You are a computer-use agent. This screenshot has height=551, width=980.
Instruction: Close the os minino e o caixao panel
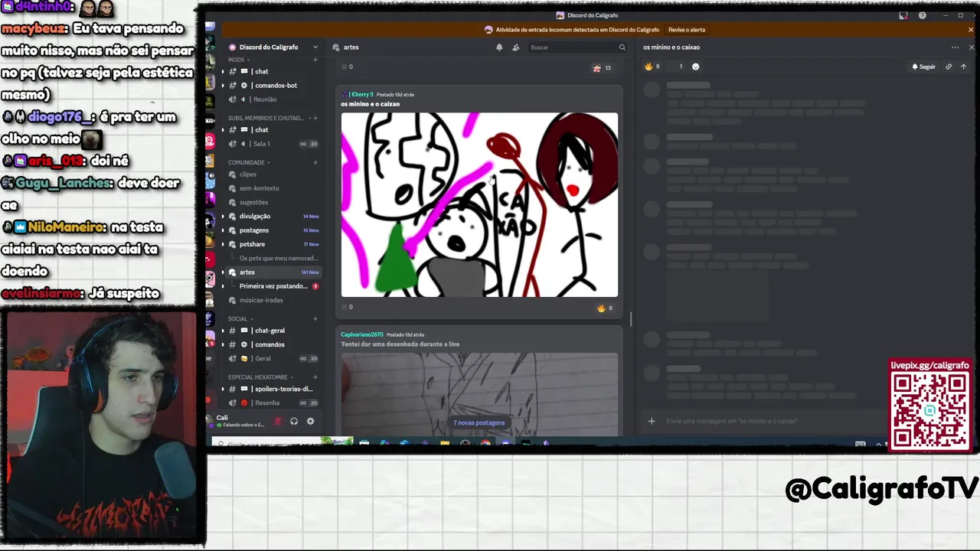point(972,47)
